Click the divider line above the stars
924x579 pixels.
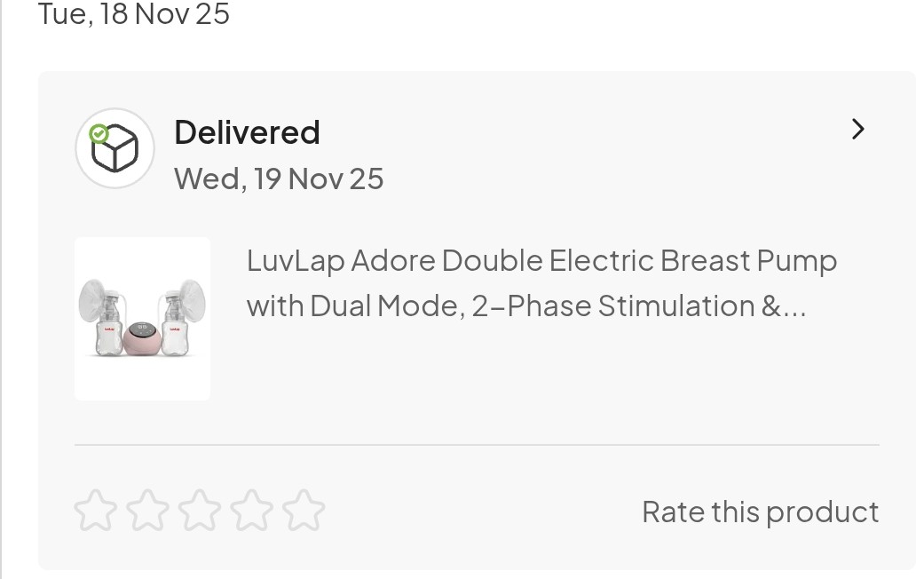(477, 444)
